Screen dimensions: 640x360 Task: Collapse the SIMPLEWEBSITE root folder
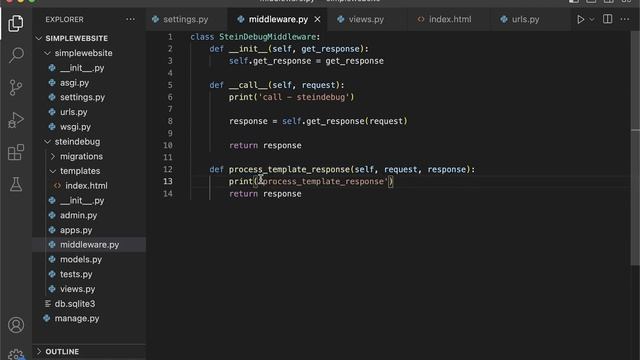click(76, 38)
